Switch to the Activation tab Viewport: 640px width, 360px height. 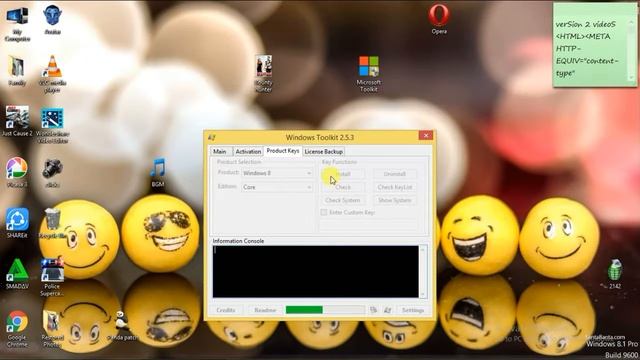(248, 151)
